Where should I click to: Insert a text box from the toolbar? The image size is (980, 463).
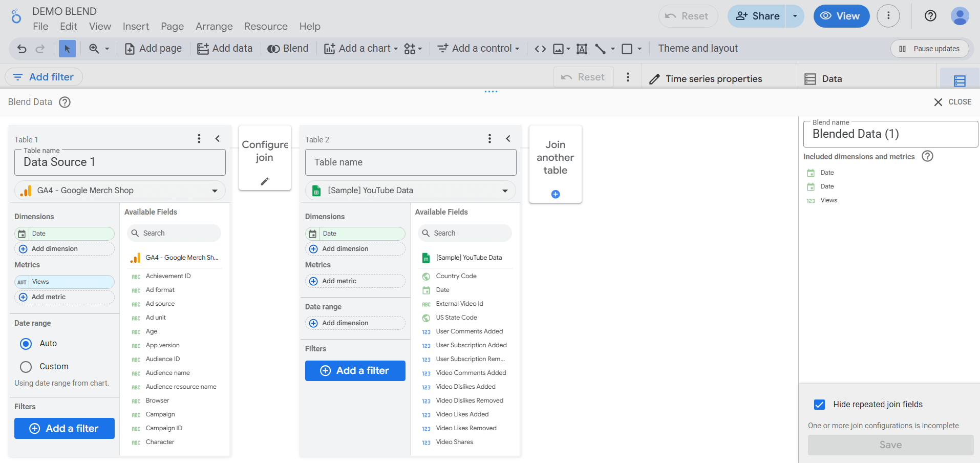pos(582,49)
